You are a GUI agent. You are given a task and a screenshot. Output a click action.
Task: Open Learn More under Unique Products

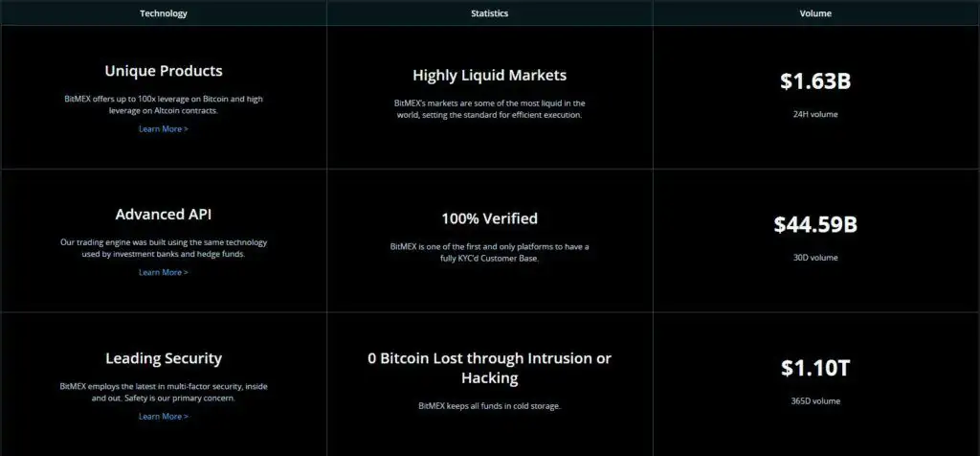point(163,129)
